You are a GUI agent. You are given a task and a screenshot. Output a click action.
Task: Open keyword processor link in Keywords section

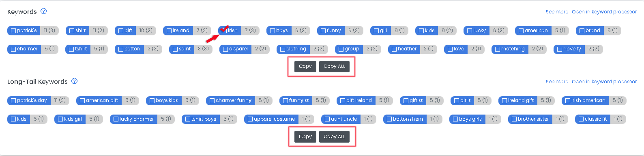(x=604, y=12)
